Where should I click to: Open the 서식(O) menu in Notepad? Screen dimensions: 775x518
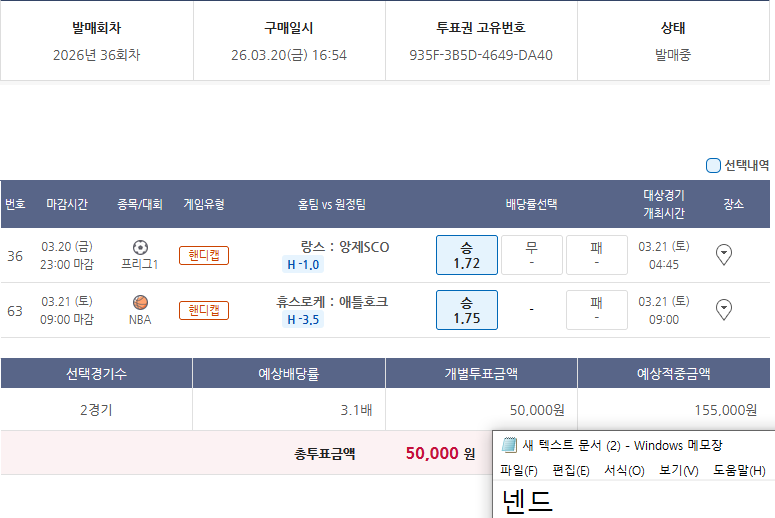pos(624,471)
